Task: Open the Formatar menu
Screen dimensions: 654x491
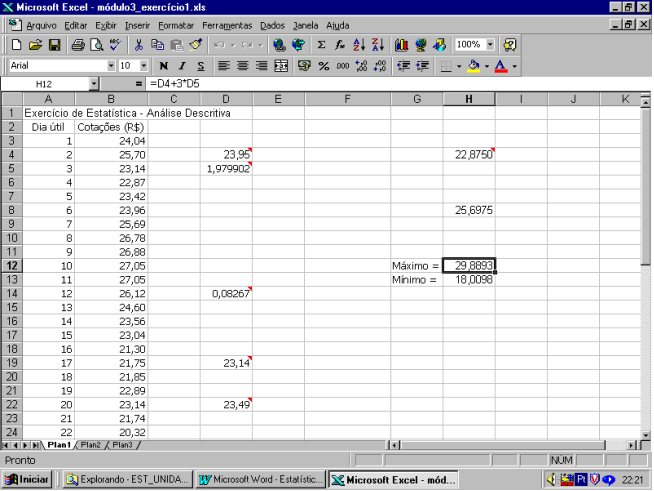Action: 176,24
